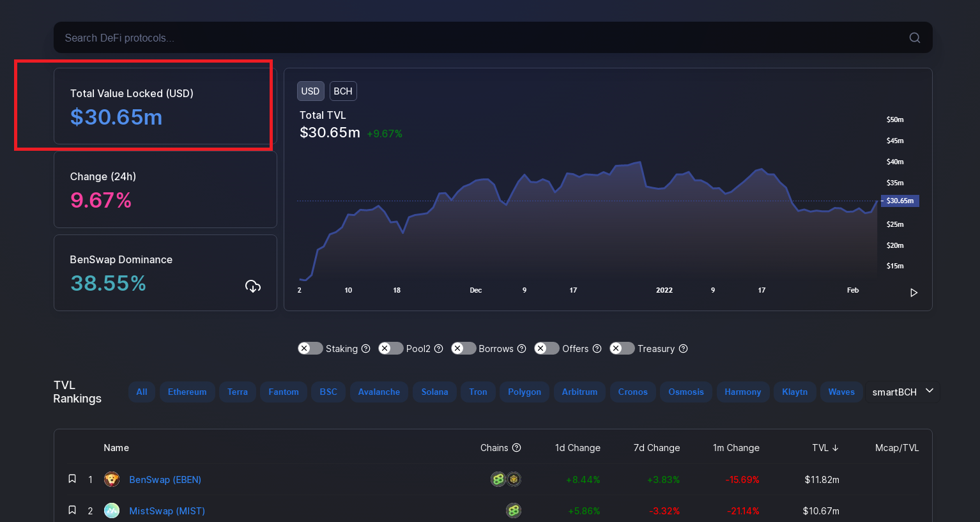Select the Terra chain tab

238,392
